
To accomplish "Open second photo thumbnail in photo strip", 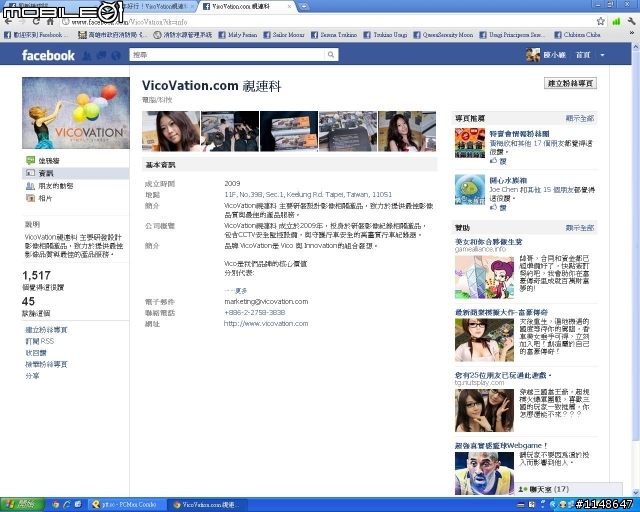I will (x=230, y=131).
